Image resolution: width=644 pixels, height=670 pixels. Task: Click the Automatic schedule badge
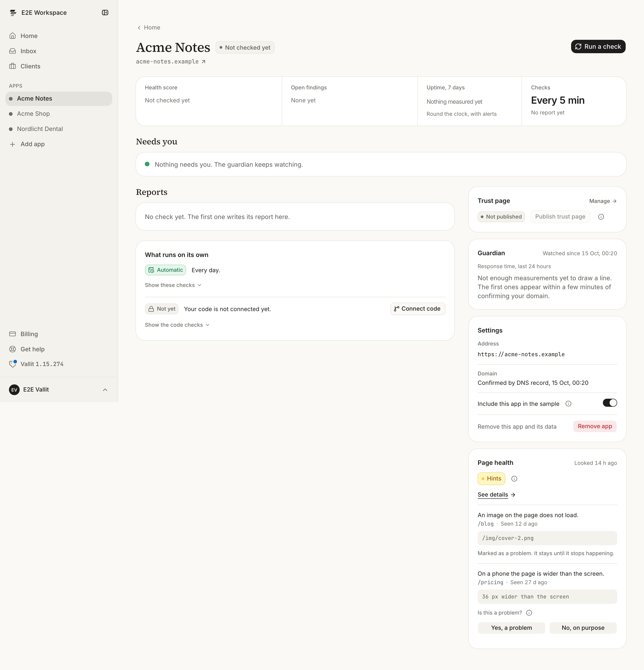coord(165,270)
